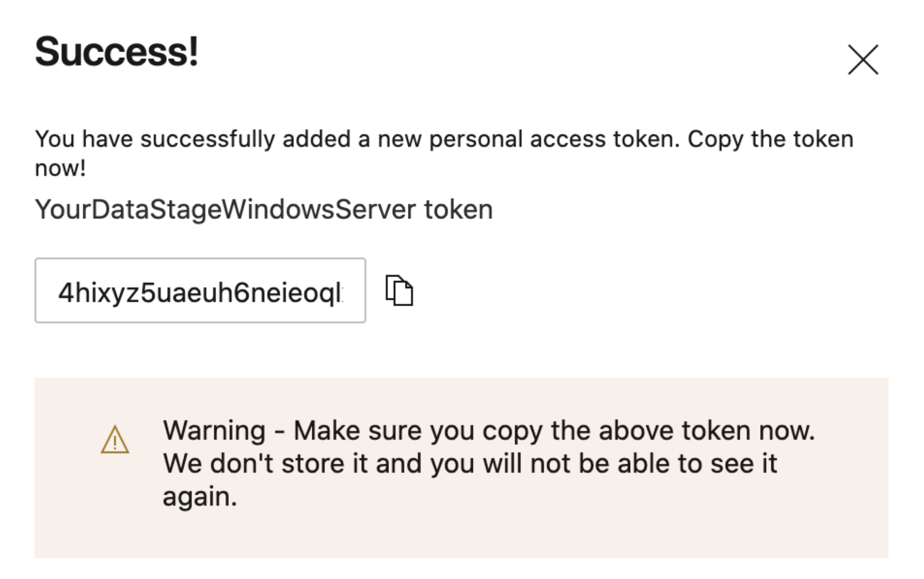
Task: Click the "Success!" heading
Action: click(x=116, y=51)
